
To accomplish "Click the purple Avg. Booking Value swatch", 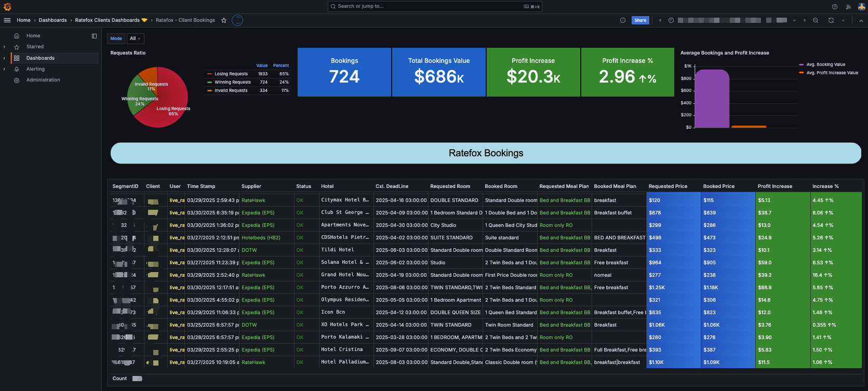I will pos(802,64).
